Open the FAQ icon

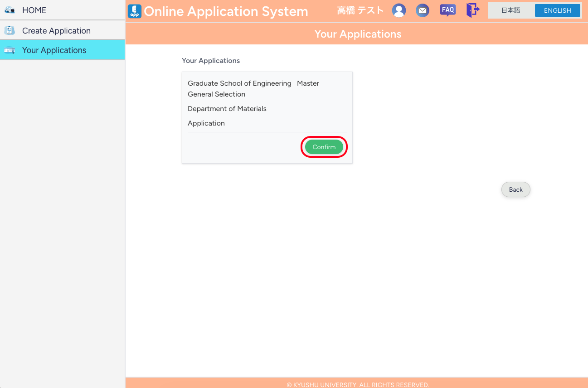447,10
